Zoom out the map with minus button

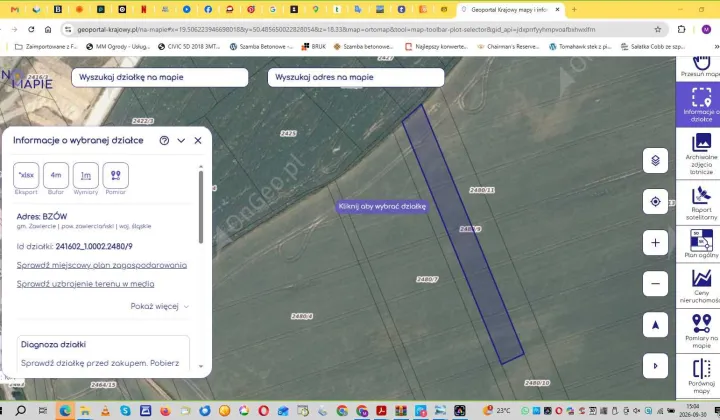click(x=655, y=284)
